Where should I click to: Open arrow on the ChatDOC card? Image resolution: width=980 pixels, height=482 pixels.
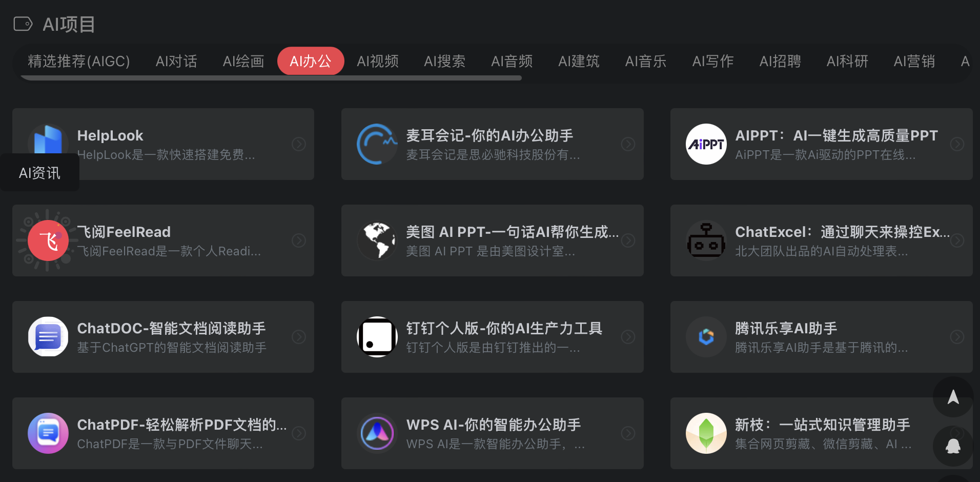click(x=299, y=337)
